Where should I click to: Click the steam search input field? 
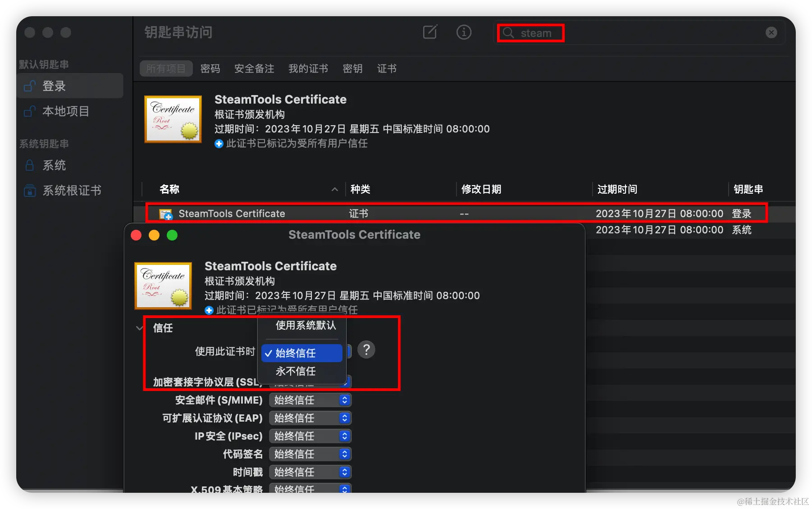point(639,33)
